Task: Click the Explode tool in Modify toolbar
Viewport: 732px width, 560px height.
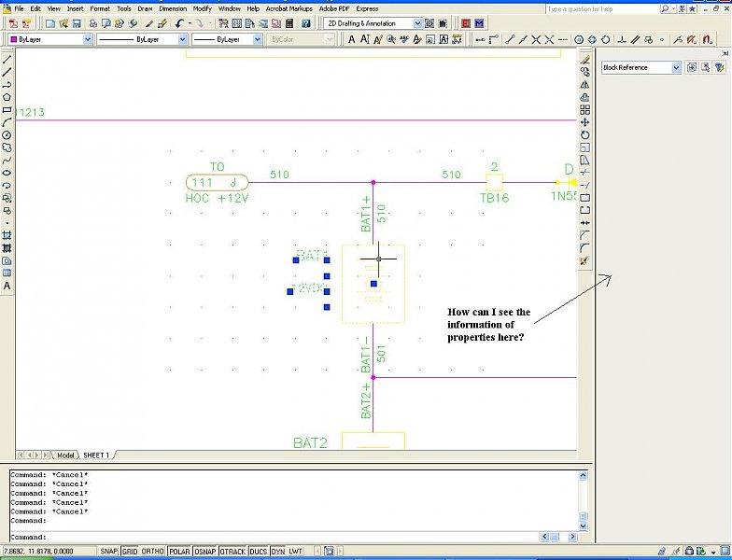Action: click(x=584, y=261)
